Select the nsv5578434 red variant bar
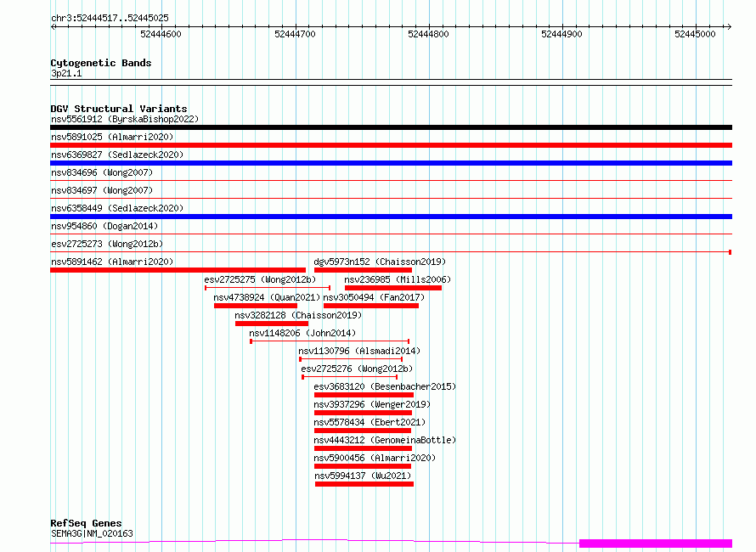756x552 pixels. click(363, 431)
